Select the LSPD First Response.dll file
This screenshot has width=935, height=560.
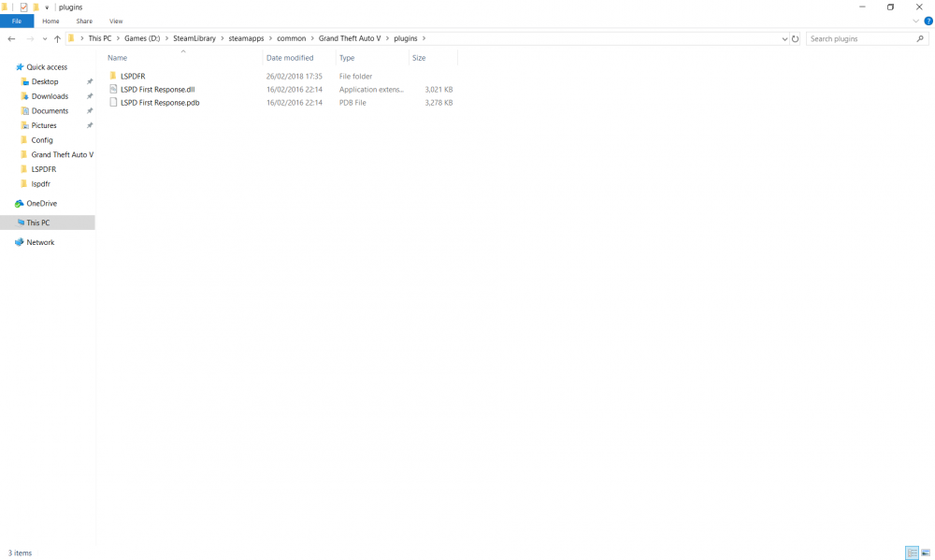[x=157, y=90]
